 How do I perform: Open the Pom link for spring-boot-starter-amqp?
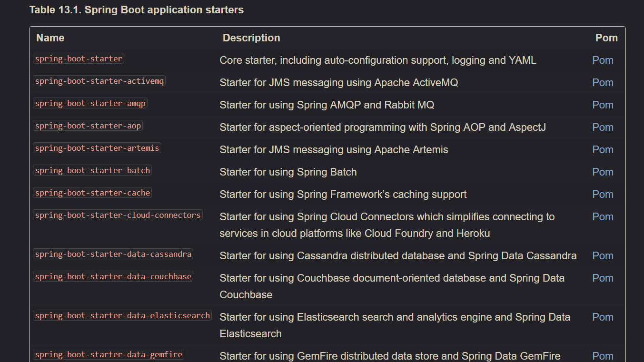[603, 105]
